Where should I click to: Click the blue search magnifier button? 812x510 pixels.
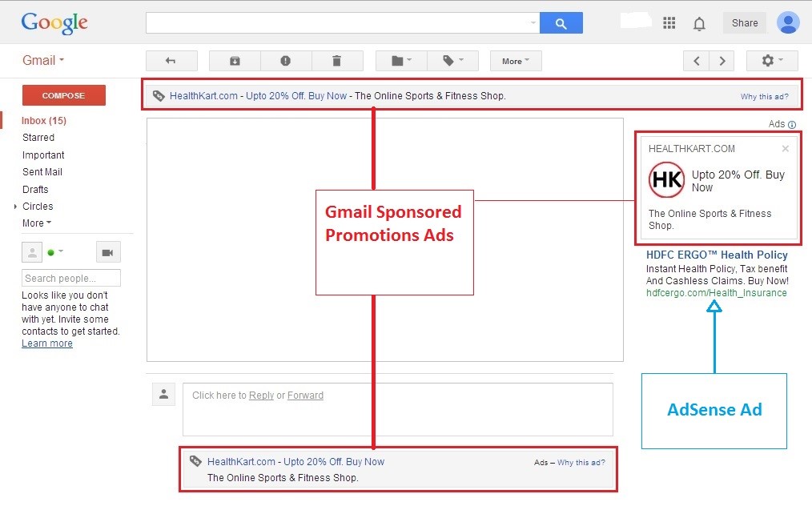tap(561, 22)
